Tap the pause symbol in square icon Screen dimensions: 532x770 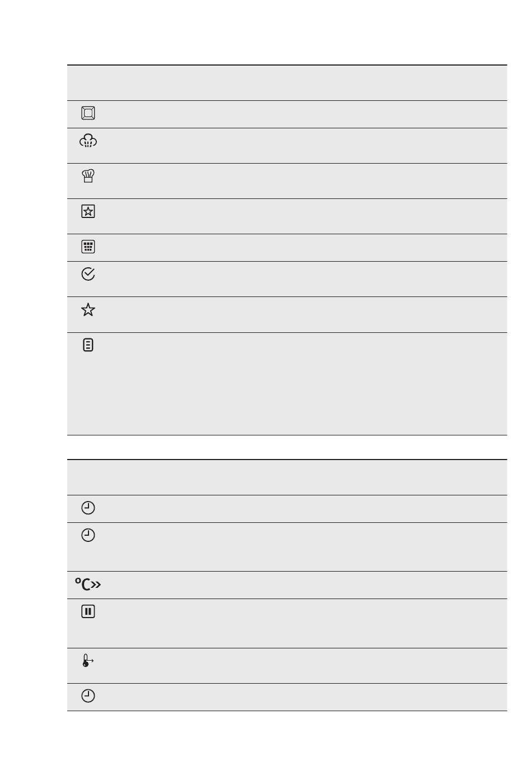pos(88,611)
